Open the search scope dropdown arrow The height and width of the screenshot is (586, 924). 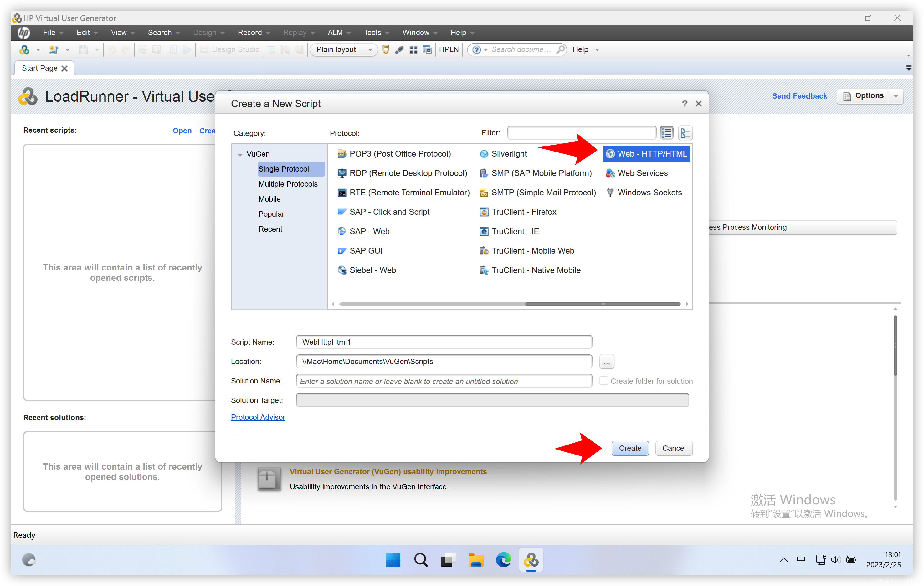point(485,50)
